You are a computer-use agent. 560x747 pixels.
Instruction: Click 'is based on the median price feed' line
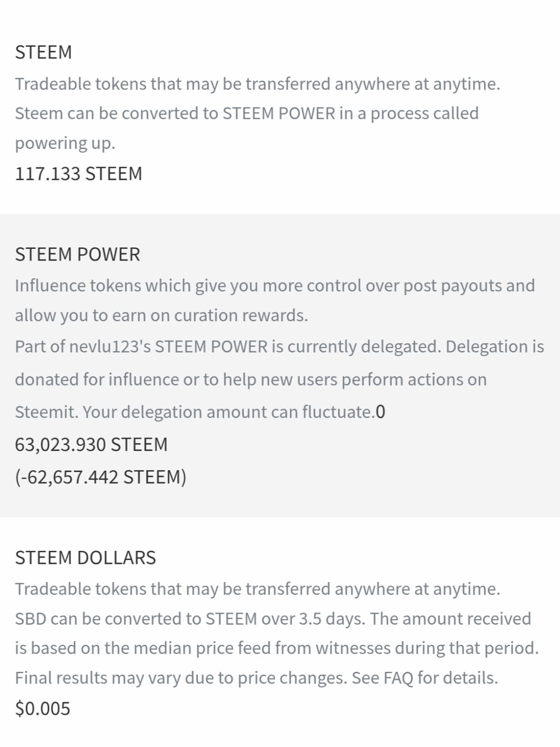click(277, 648)
